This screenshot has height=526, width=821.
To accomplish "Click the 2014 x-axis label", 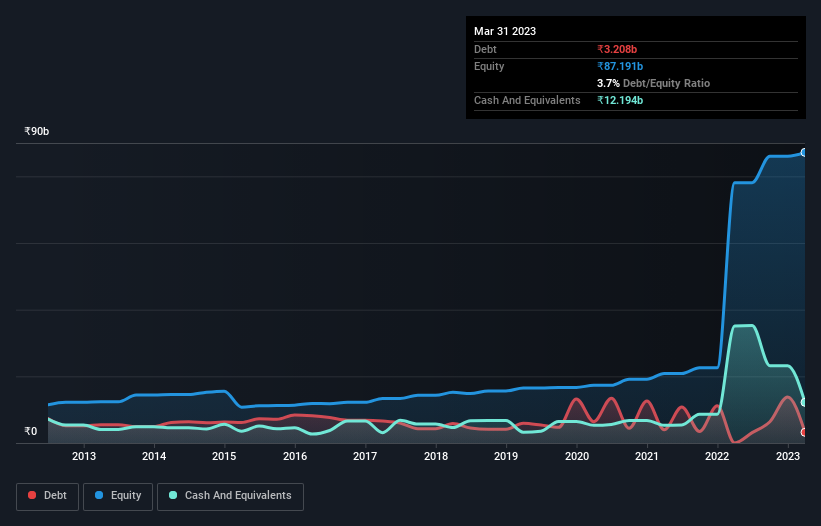I will coord(154,456).
